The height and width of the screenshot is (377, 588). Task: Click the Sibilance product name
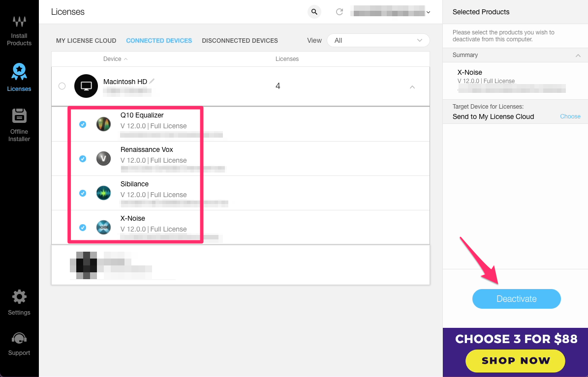click(x=134, y=184)
